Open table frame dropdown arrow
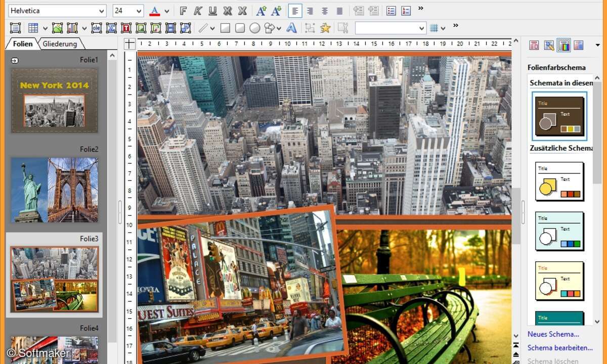This screenshot has height=364, width=607. click(x=45, y=29)
